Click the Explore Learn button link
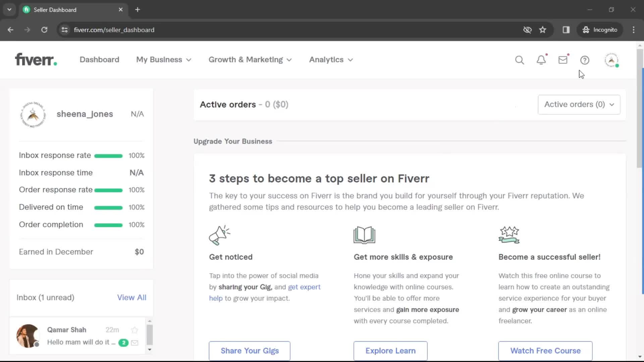This screenshot has width=644, height=362. point(390,351)
